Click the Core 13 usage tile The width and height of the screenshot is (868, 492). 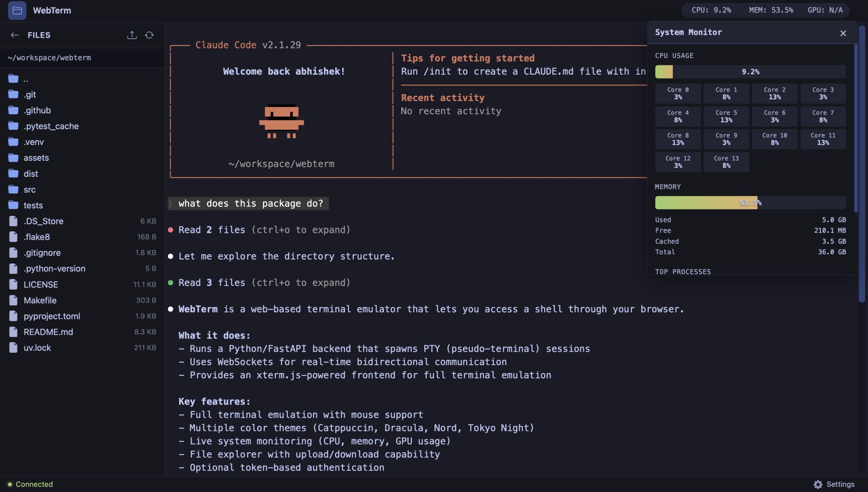pos(726,162)
